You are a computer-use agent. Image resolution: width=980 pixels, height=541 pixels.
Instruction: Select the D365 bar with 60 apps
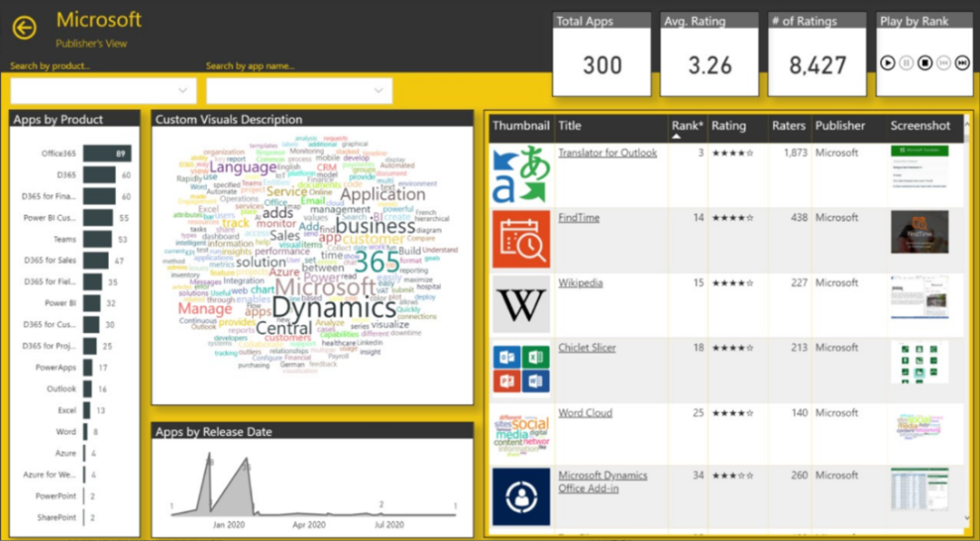tap(100, 175)
